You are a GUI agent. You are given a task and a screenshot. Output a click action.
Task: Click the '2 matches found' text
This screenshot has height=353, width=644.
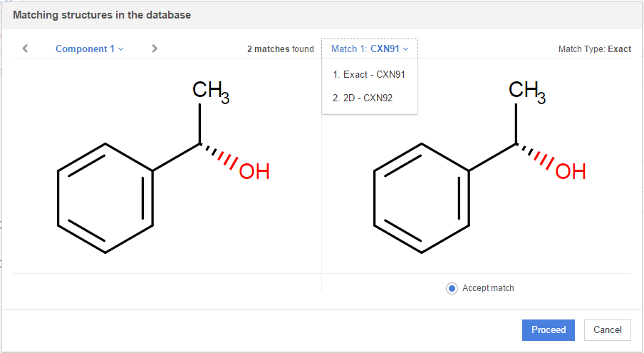[x=280, y=49]
